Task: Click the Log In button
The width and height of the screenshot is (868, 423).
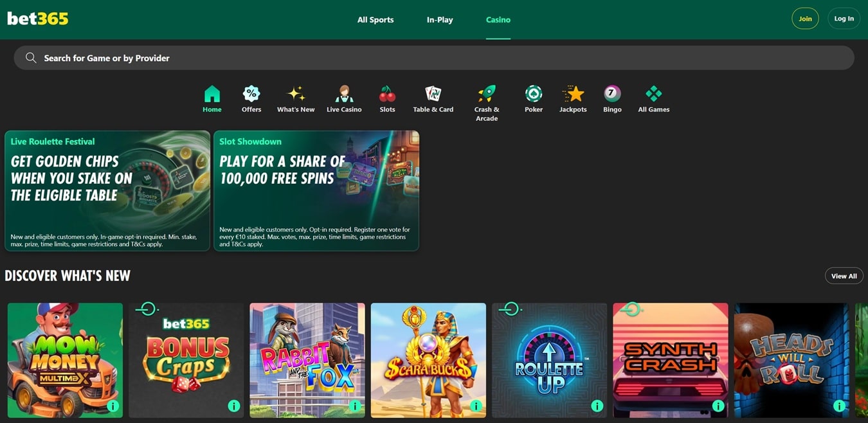Action: point(844,19)
